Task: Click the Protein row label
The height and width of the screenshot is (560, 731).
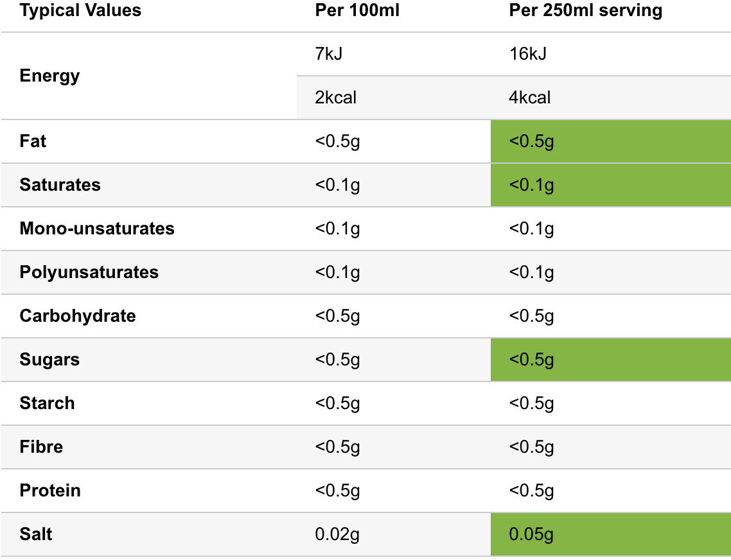Action: (x=50, y=491)
